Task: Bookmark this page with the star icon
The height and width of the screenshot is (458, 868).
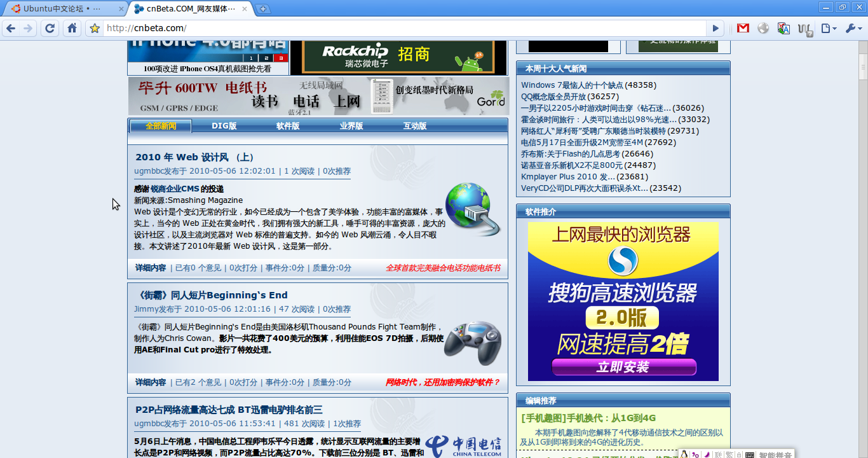Action: [95, 28]
